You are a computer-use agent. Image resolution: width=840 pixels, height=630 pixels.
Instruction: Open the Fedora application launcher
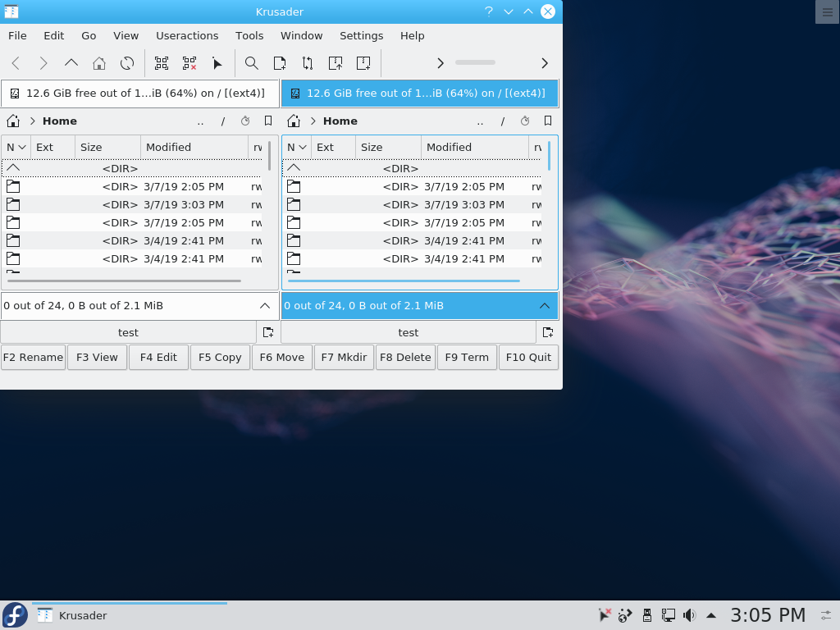pyautogui.click(x=15, y=615)
